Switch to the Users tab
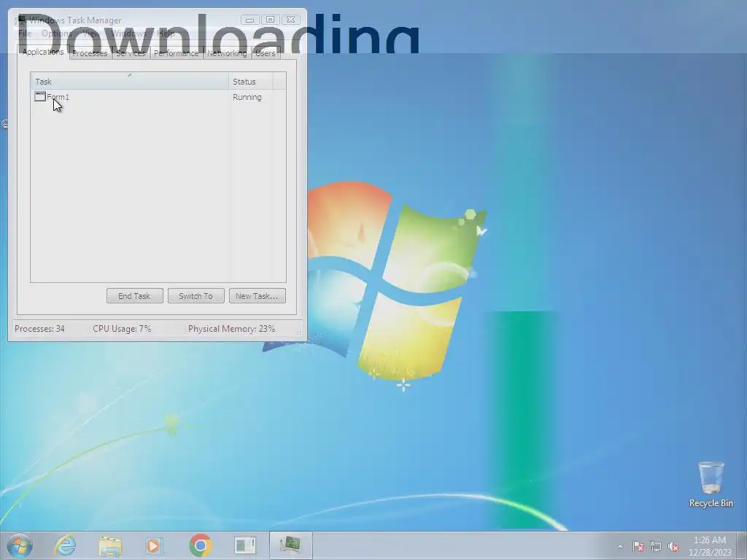This screenshot has width=747, height=560. (x=266, y=53)
